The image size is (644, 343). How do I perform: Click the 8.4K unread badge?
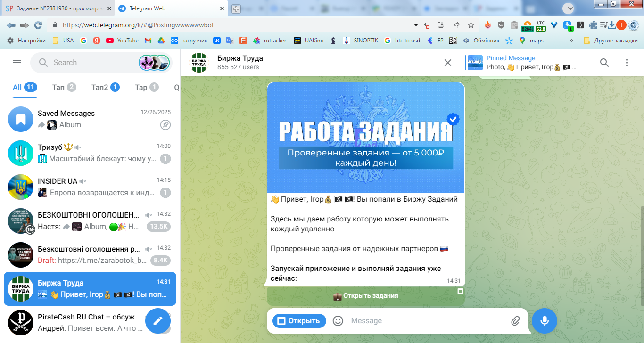(160, 261)
